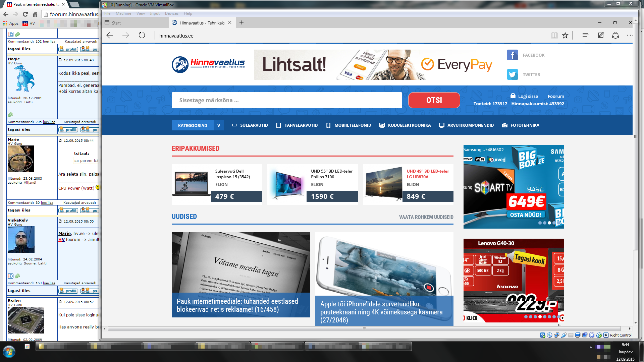This screenshot has height=362, width=644.
Task: Click the horizontal scrollbar in VM window
Action: pyautogui.click(x=364, y=328)
